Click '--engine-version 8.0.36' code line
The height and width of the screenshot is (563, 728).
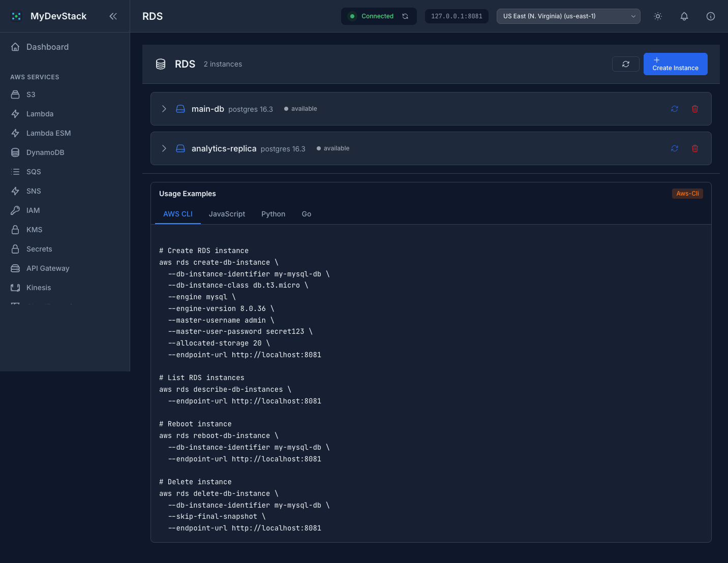click(x=221, y=308)
